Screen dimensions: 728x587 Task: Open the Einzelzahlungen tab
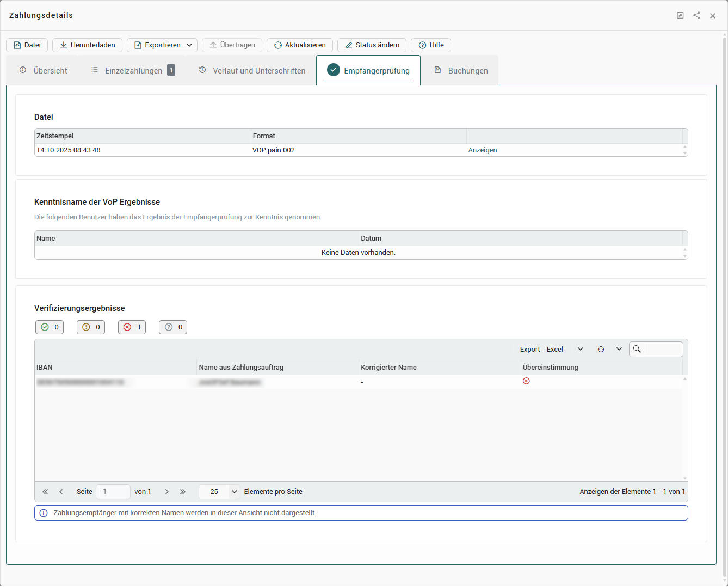pos(133,71)
